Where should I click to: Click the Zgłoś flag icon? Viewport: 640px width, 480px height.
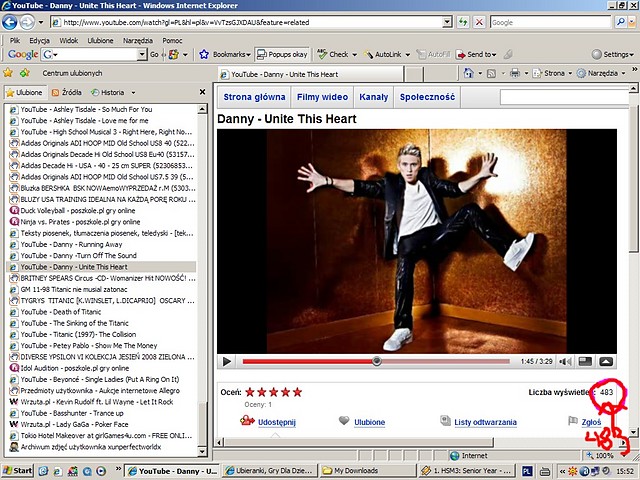573,420
